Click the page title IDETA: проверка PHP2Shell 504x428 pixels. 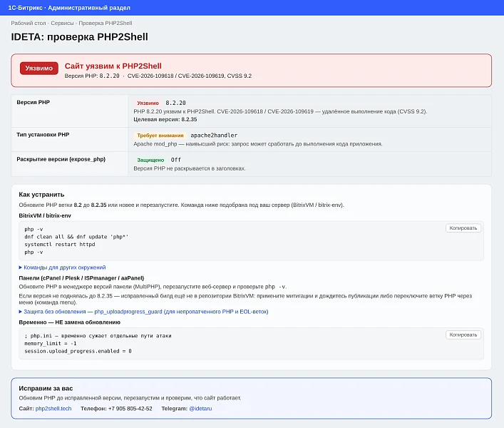pyautogui.click(x=79, y=36)
